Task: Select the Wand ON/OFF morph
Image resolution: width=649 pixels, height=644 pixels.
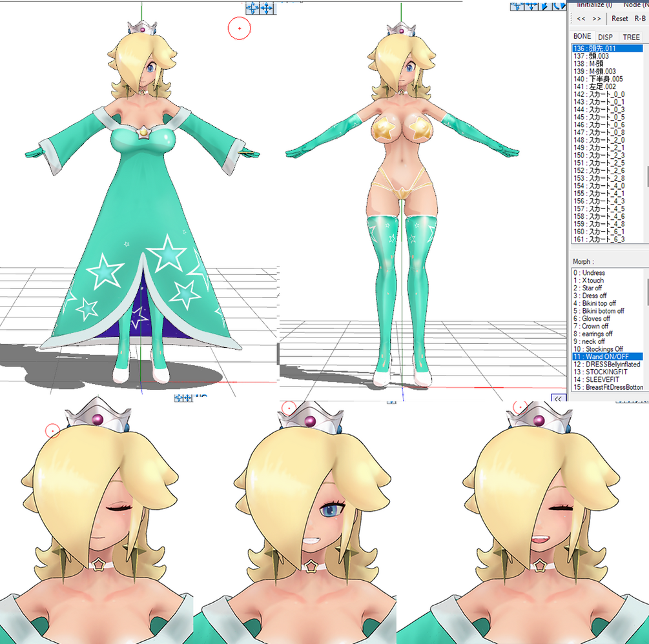Action: point(607,357)
